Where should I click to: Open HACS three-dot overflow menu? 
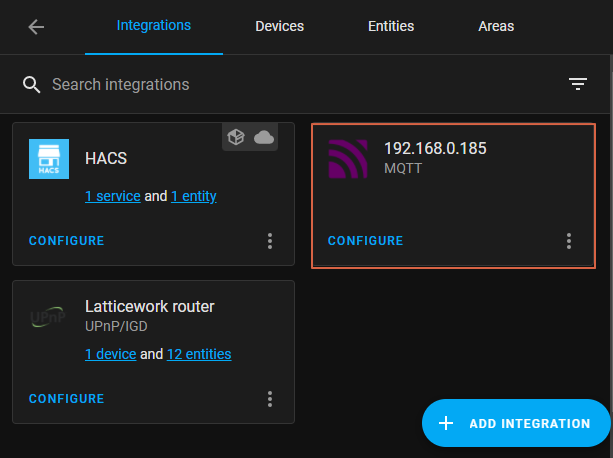270,241
